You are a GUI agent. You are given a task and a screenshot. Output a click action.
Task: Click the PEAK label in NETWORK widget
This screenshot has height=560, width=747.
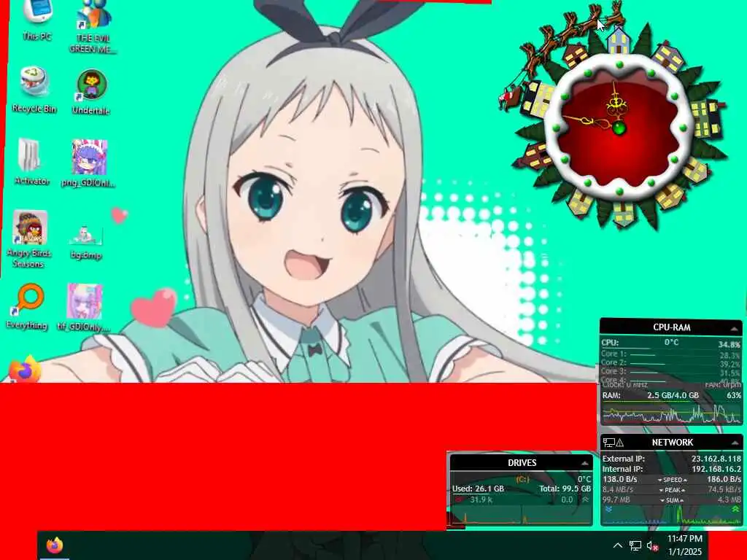point(672,490)
